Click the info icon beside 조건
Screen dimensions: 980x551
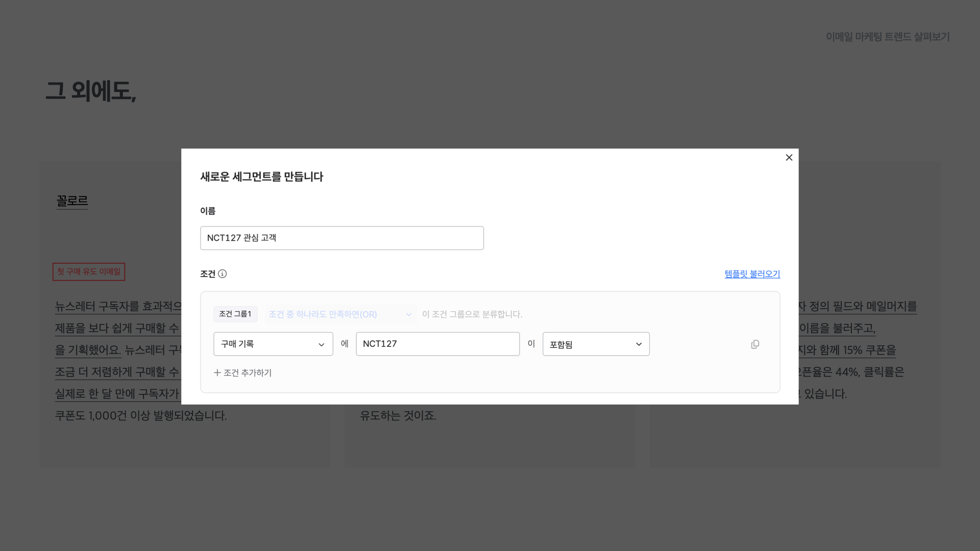(x=223, y=274)
